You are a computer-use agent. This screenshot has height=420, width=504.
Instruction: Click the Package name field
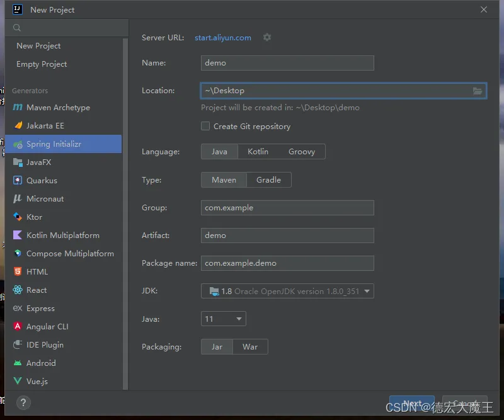point(287,263)
